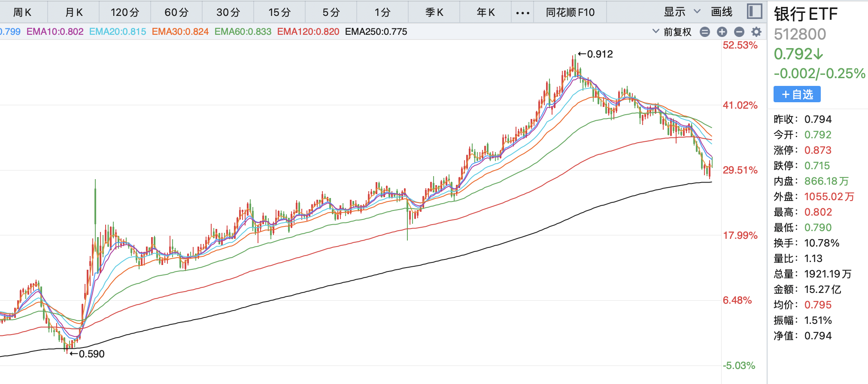
Task: Toggle the right side panel layout icon
Action: click(x=754, y=12)
